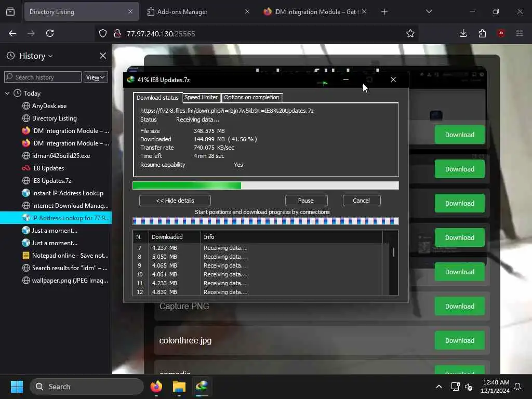The height and width of the screenshot is (399, 532).
Task: Click the Info column header
Action: 292,237
